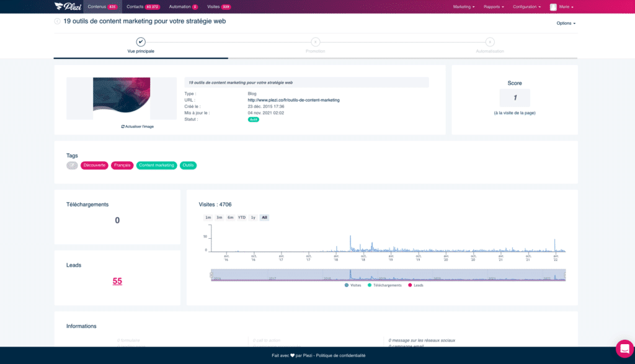The image size is (635, 364).
Task: Select All chart range
Action: (264, 218)
